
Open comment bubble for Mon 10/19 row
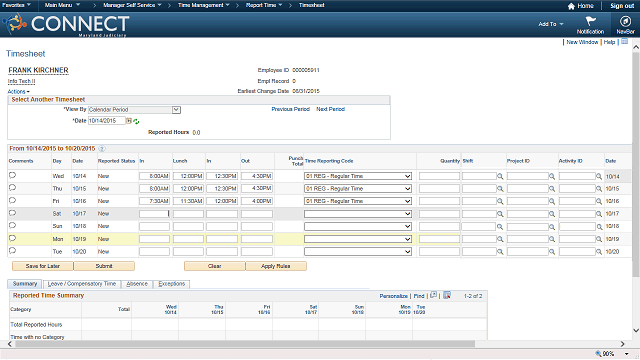coord(12,238)
